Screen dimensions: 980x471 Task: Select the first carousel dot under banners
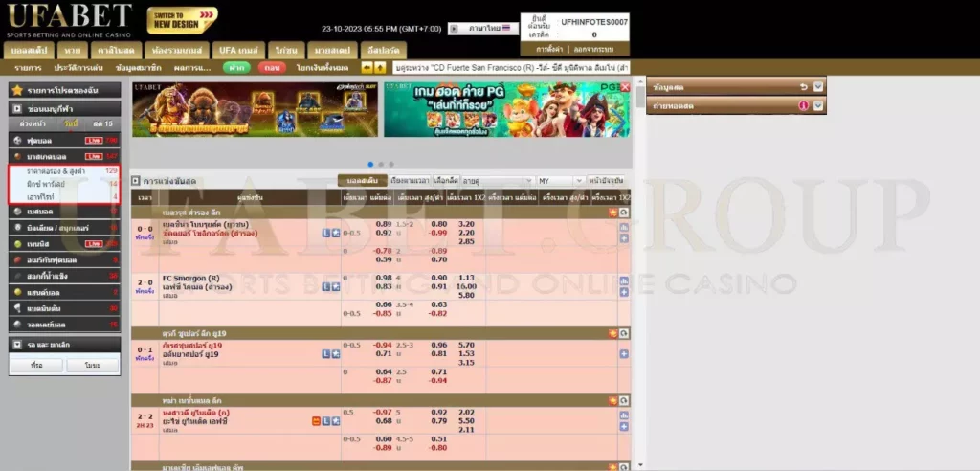click(x=370, y=164)
